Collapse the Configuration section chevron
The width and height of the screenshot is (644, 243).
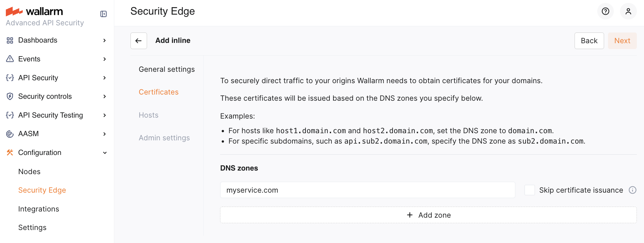click(x=105, y=153)
